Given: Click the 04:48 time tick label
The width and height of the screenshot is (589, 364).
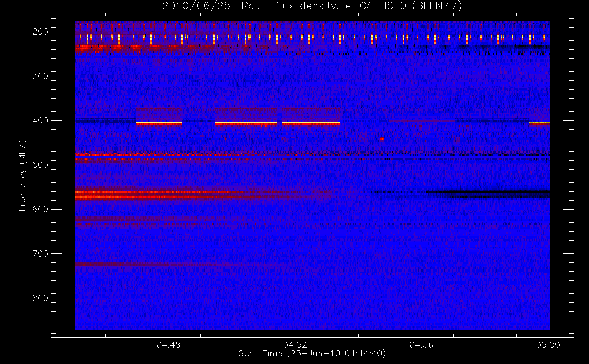Looking at the screenshot, I should (169, 345).
